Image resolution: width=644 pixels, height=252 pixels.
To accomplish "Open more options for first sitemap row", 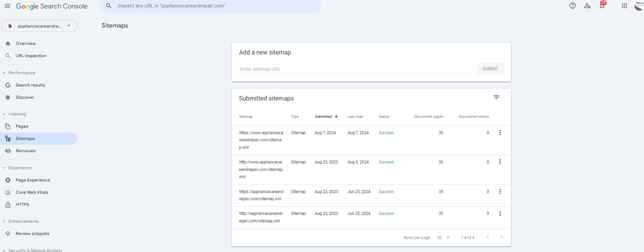I will (x=500, y=133).
